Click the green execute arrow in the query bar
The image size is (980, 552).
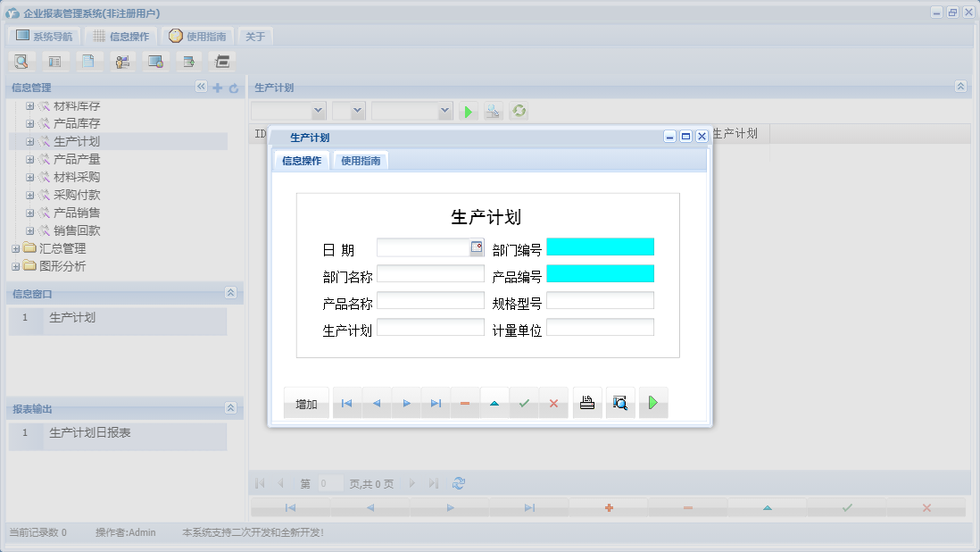468,112
